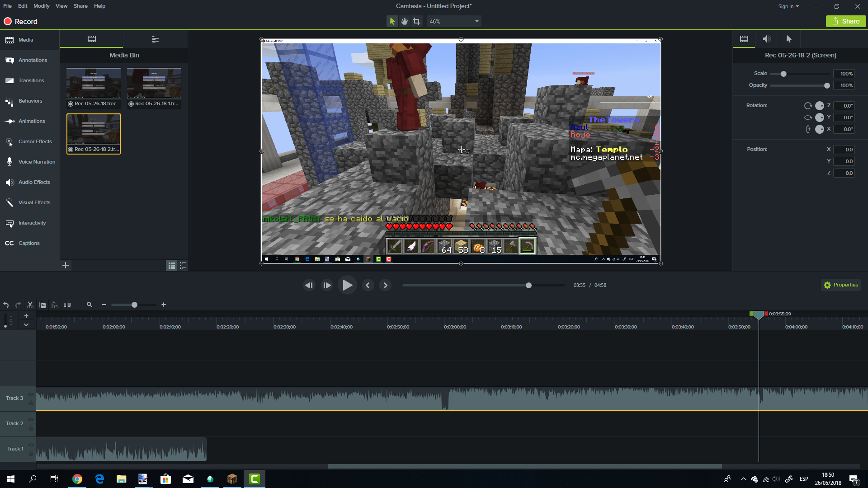Click the Cut scissors icon
This screenshot has height=488, width=868.
tap(30, 305)
